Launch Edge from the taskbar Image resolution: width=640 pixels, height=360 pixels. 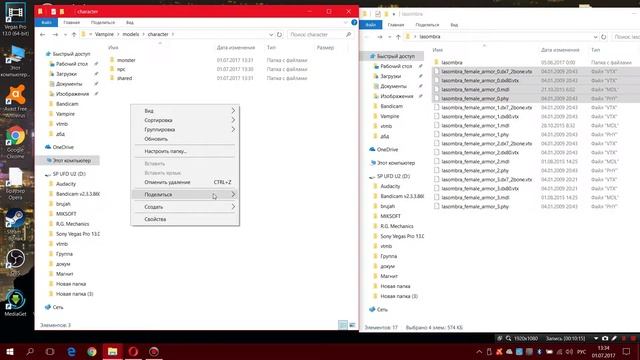pyautogui.click(x=71, y=351)
